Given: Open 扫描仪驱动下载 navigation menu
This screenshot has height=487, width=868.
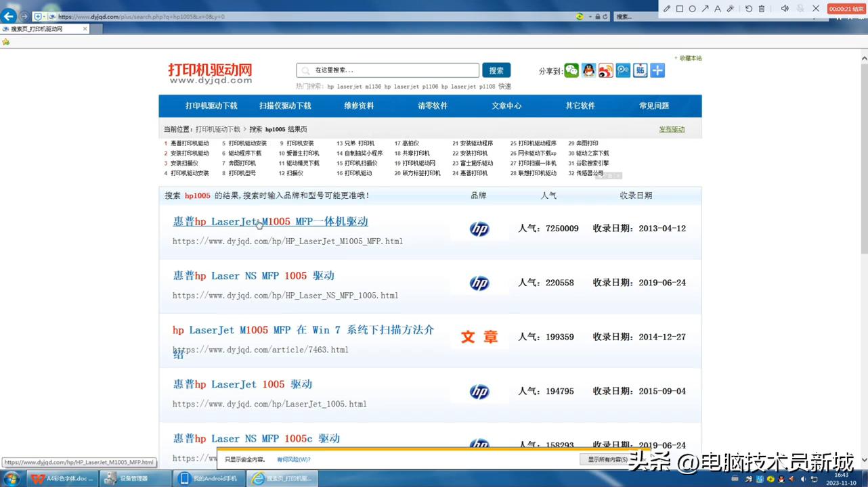Looking at the screenshot, I should (x=285, y=106).
